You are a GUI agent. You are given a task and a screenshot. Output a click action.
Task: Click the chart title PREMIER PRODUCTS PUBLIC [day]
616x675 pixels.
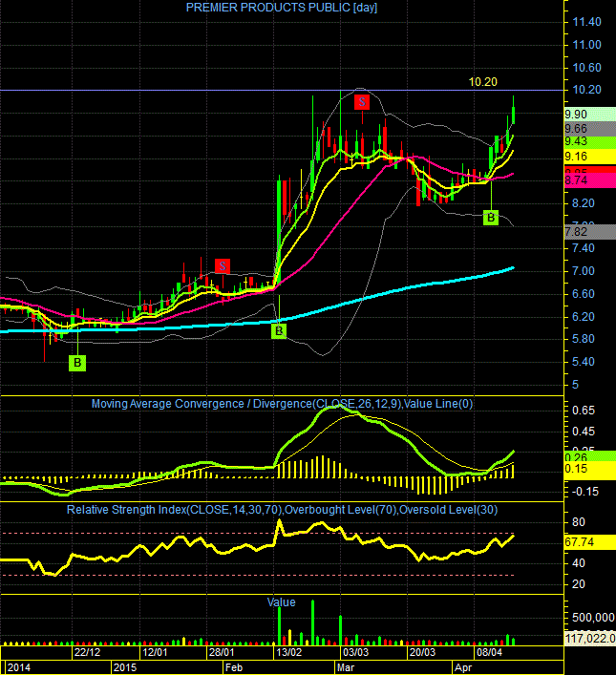pyautogui.click(x=282, y=8)
